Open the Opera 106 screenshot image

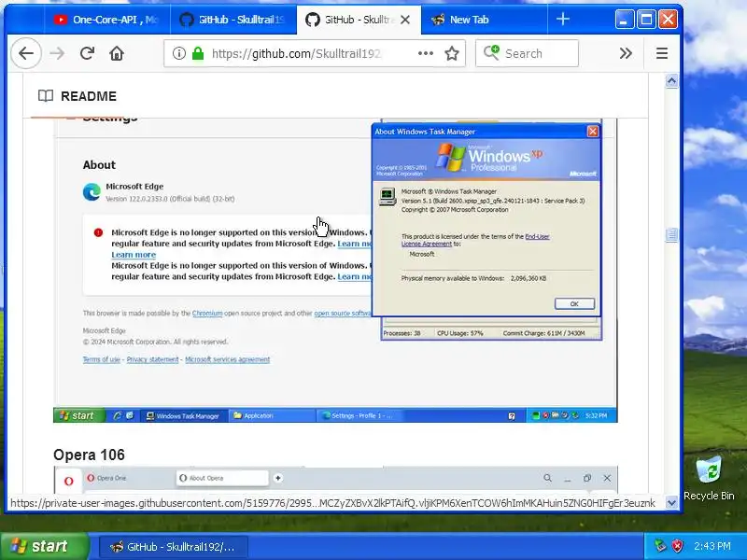pos(335,480)
